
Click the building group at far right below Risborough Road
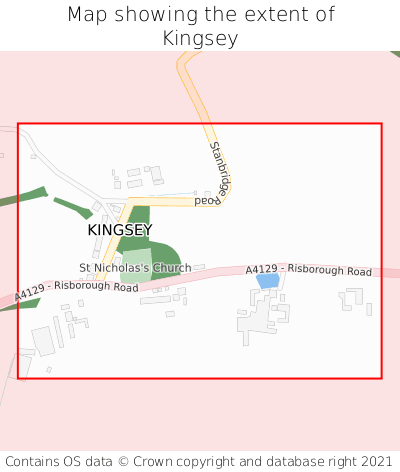[355, 301]
